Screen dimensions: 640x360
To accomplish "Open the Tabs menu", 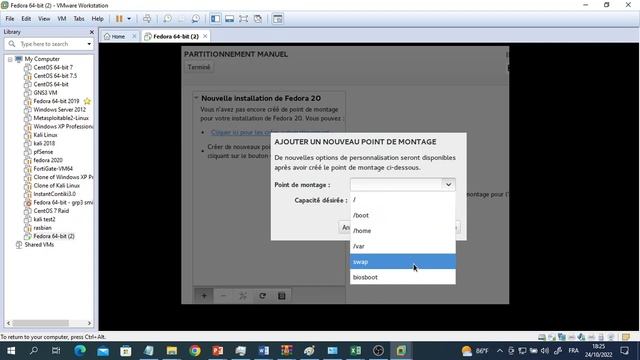I will click(79, 19).
